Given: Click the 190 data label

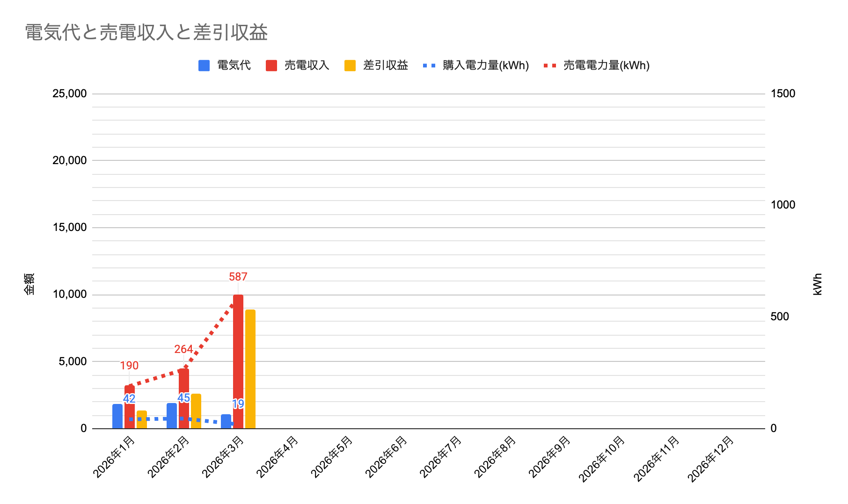Looking at the screenshot, I should [x=129, y=366].
